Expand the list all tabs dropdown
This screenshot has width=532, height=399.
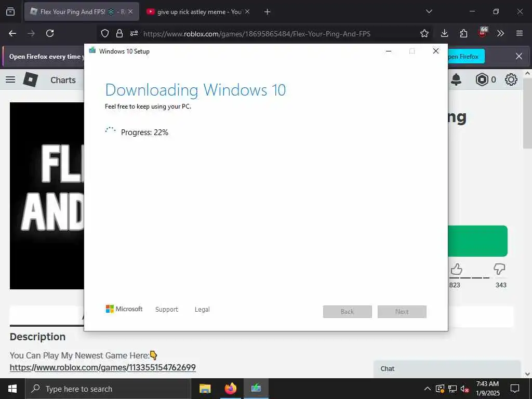(x=429, y=11)
